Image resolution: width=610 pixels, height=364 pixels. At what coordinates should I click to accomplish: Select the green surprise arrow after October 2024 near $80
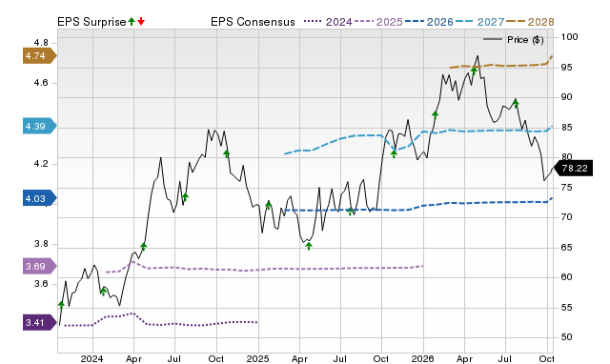227,153
